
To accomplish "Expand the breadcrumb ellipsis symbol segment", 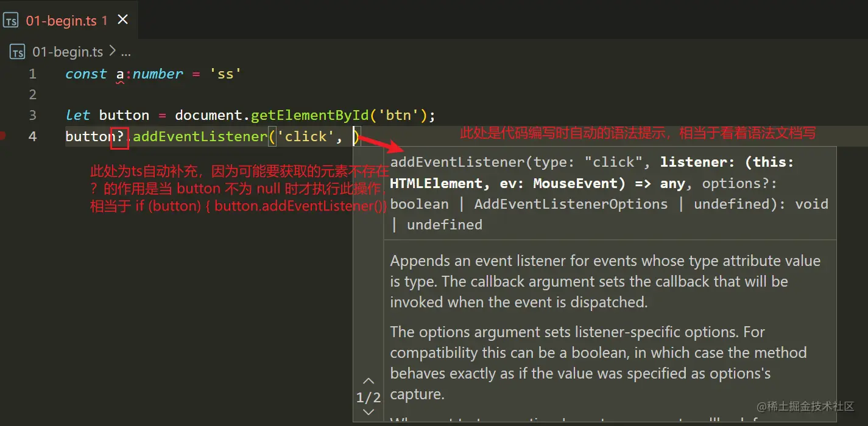I will pos(125,53).
